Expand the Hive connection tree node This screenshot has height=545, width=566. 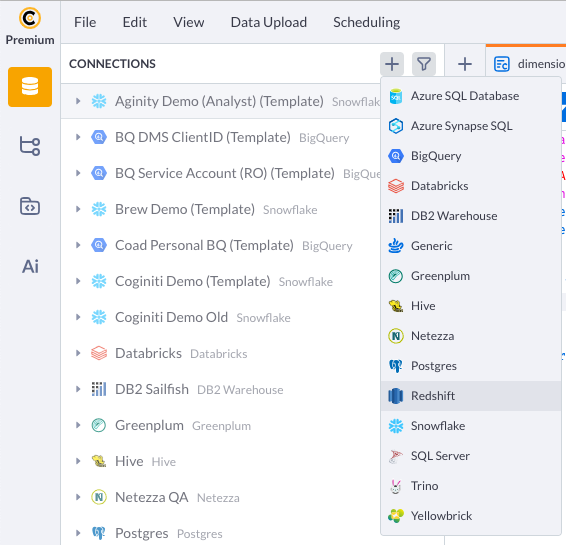[x=78, y=461]
